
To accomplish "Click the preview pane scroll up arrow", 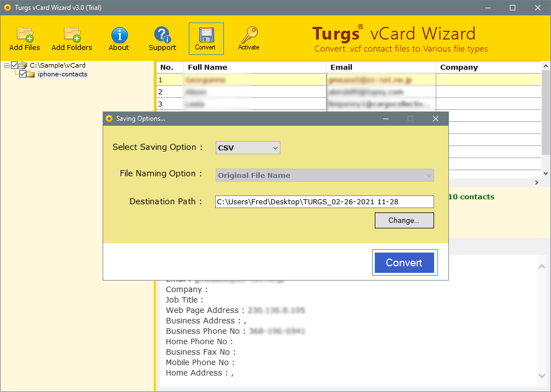I will coord(542,267).
